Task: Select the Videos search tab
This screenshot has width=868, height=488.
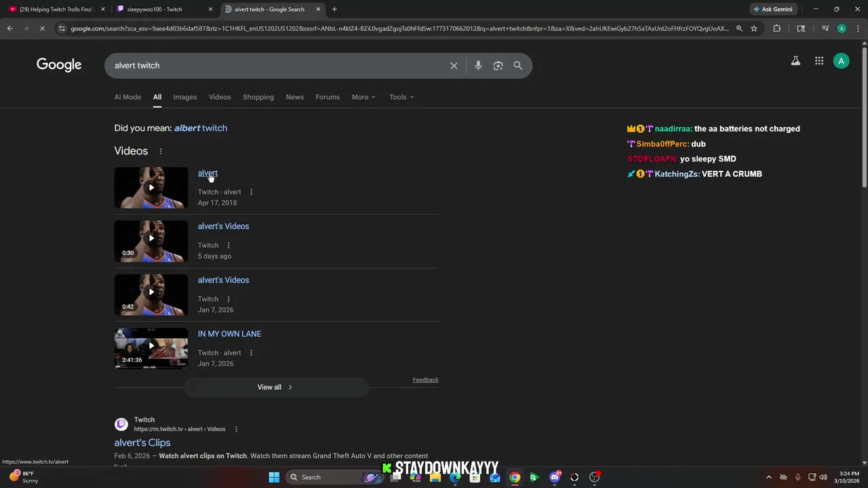Action: (x=220, y=97)
